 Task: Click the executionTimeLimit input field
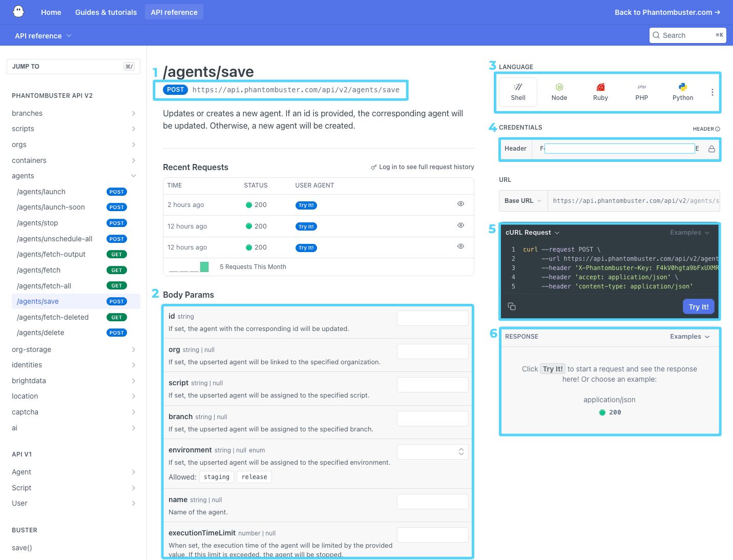pyautogui.click(x=432, y=535)
